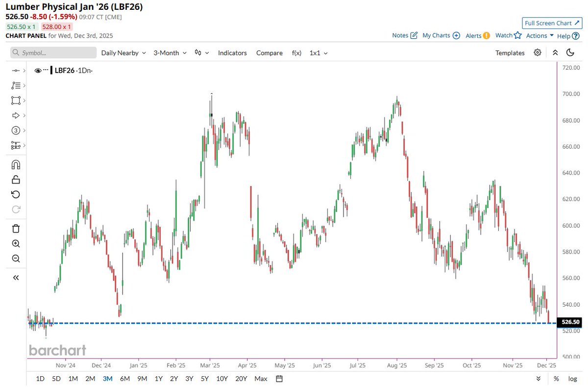Open the candlestick chart type dropdown
This screenshot has width=588, height=387.
[202, 52]
